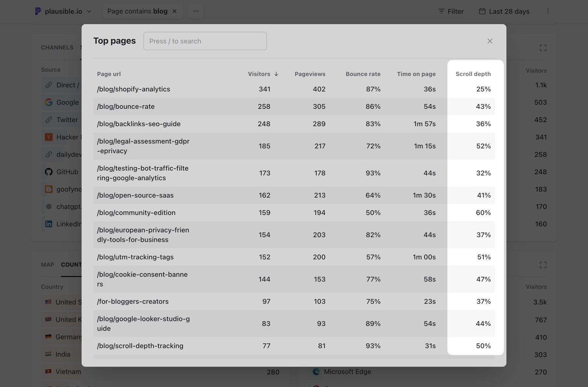The image size is (588, 387).
Task: Click the 64% bounce rate value
Action: coord(373,195)
